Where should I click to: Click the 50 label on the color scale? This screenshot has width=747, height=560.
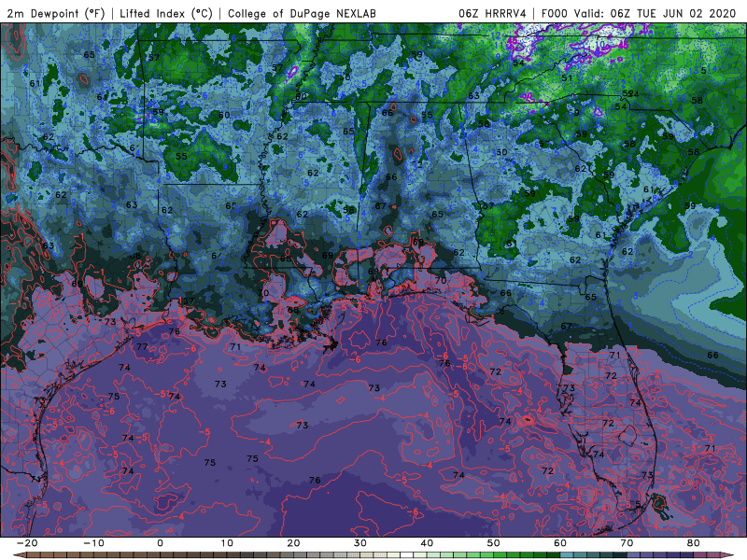point(494,543)
